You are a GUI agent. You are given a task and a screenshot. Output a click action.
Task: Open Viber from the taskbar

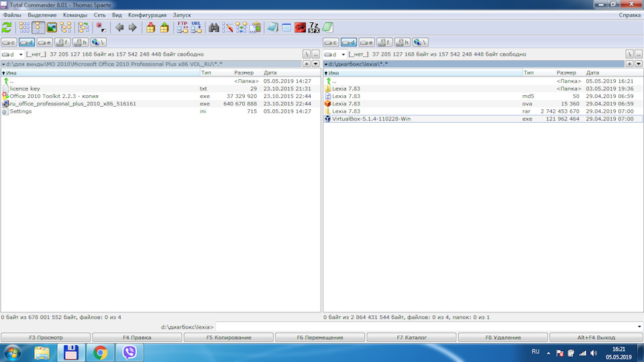point(129,353)
